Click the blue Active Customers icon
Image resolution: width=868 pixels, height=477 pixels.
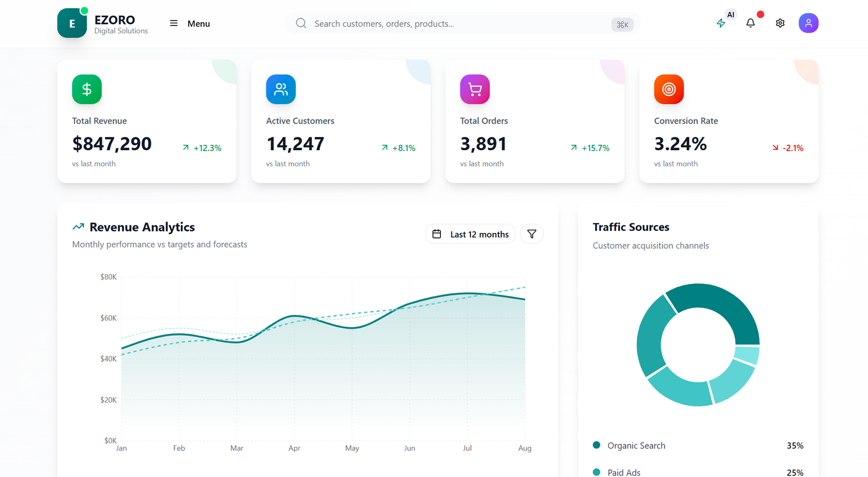pyautogui.click(x=281, y=89)
